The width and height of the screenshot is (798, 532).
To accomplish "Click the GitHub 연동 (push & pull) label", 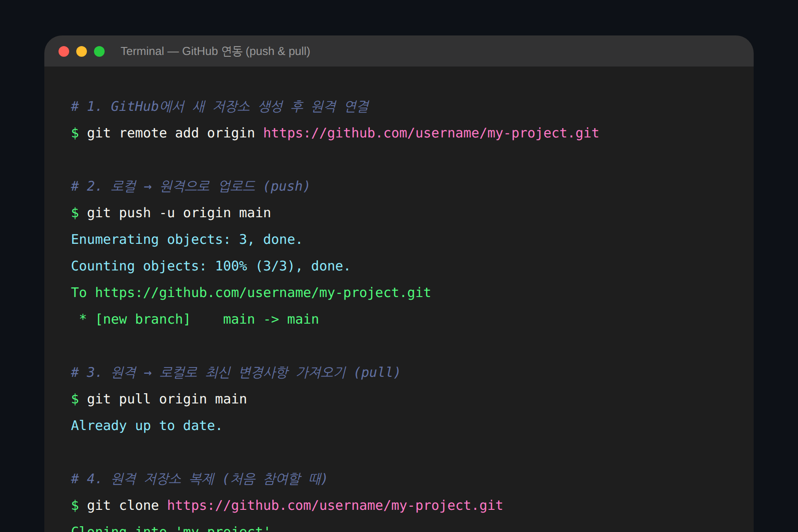I will click(x=247, y=51).
